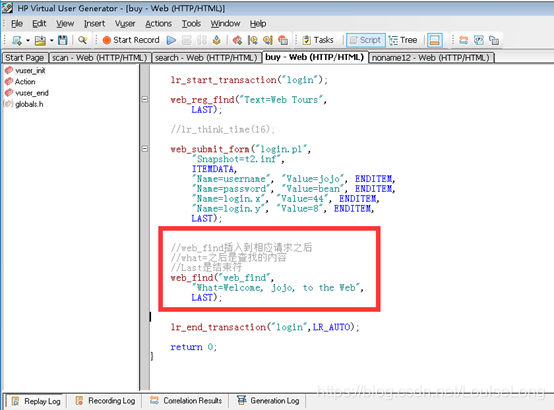Screen dimensions: 554x410
Task: Click the New Script icon
Action: click(17, 40)
